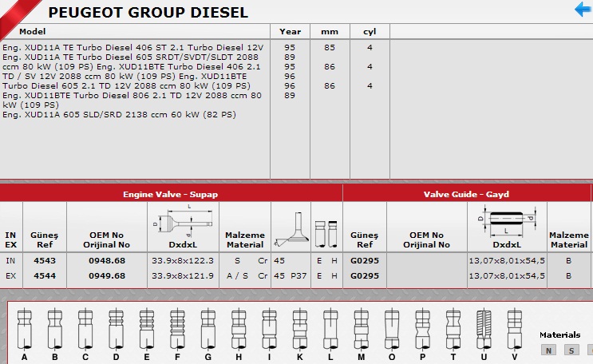Image resolution: width=593 pixels, height=364 pixels.
Task: Select valve stem tip type U
Action: [x=484, y=334]
